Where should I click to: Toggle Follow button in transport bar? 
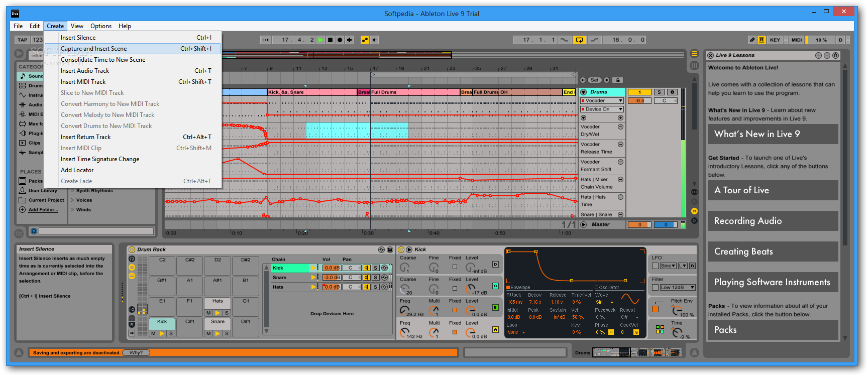pos(266,40)
